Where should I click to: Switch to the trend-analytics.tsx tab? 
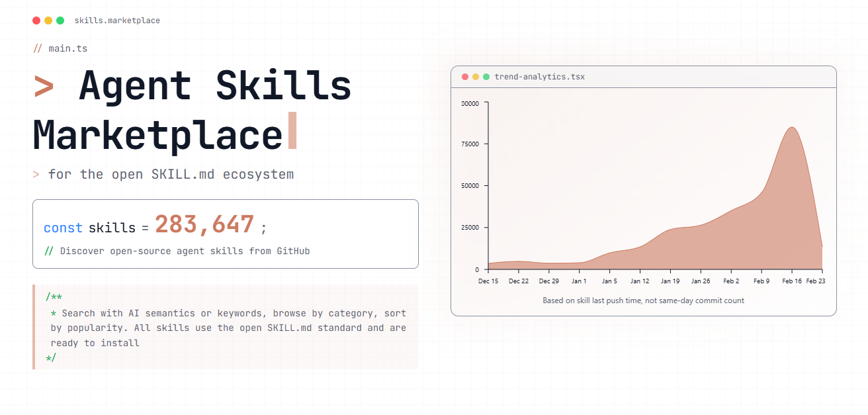[540, 76]
